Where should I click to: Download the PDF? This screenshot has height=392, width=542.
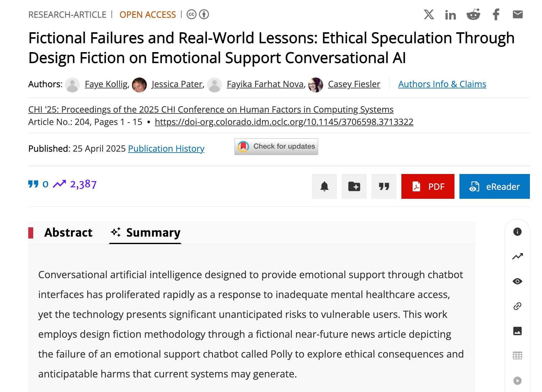427,186
